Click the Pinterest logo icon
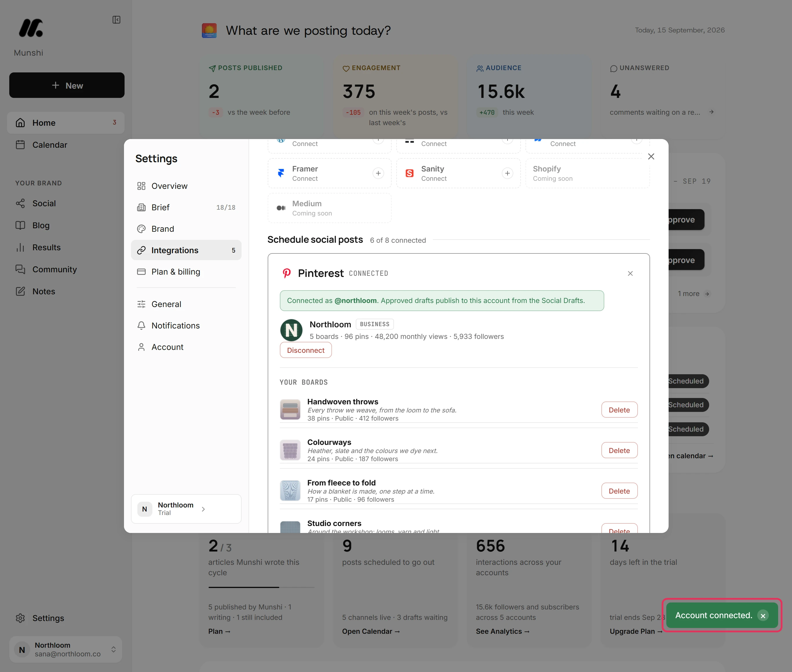The height and width of the screenshot is (672, 792). click(x=286, y=273)
